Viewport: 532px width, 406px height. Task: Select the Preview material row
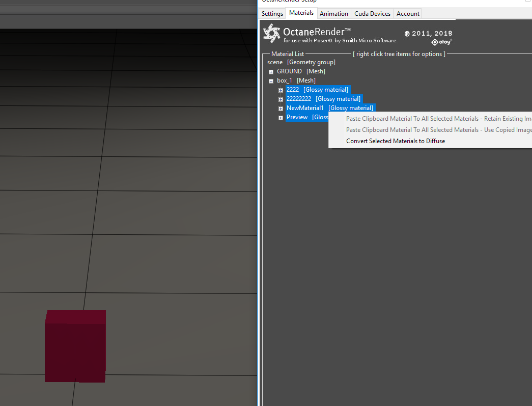[x=307, y=117]
